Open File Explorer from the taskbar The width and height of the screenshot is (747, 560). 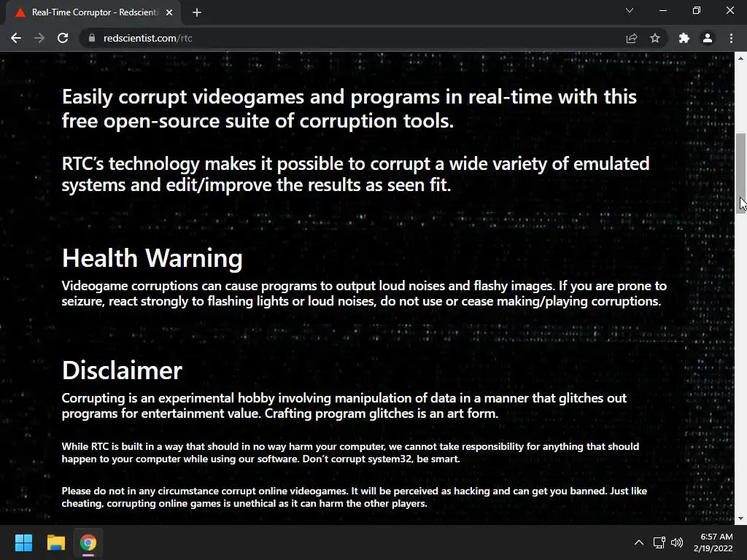(55, 542)
